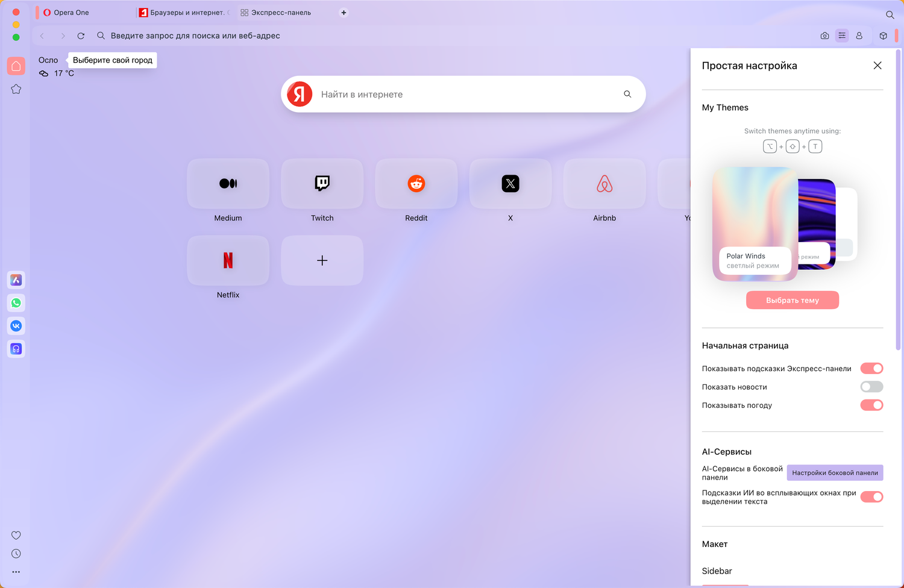The height and width of the screenshot is (588, 904).
Task: Click the Выбрать тему button
Action: (x=793, y=300)
